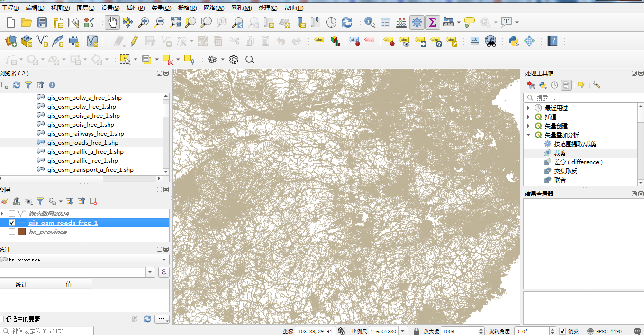Viewport: 644px width, 335px height.
Task: Open the hn_province layer dropdown in Statistics
Action: [x=84, y=260]
